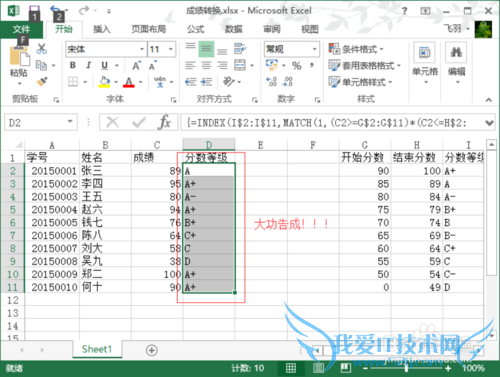Increase decimal places
Viewport: 500px width, 377px height.
click(272, 81)
